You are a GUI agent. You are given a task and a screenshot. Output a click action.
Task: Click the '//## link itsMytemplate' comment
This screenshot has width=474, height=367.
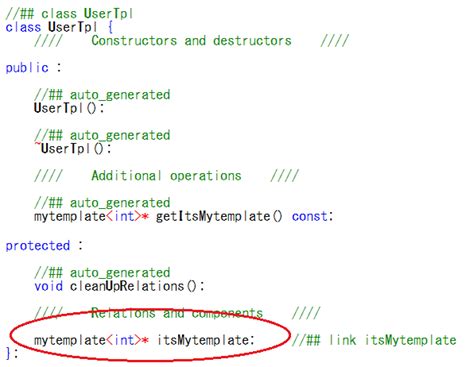pyautogui.click(x=374, y=340)
